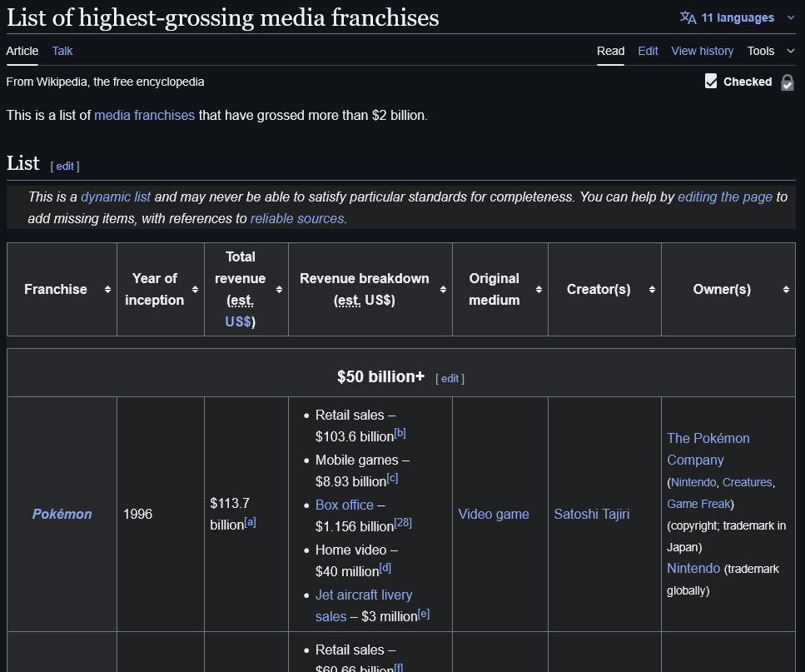Sort table by Revenue breakdown column
Viewport: 805px width, 672px height.
click(443, 290)
